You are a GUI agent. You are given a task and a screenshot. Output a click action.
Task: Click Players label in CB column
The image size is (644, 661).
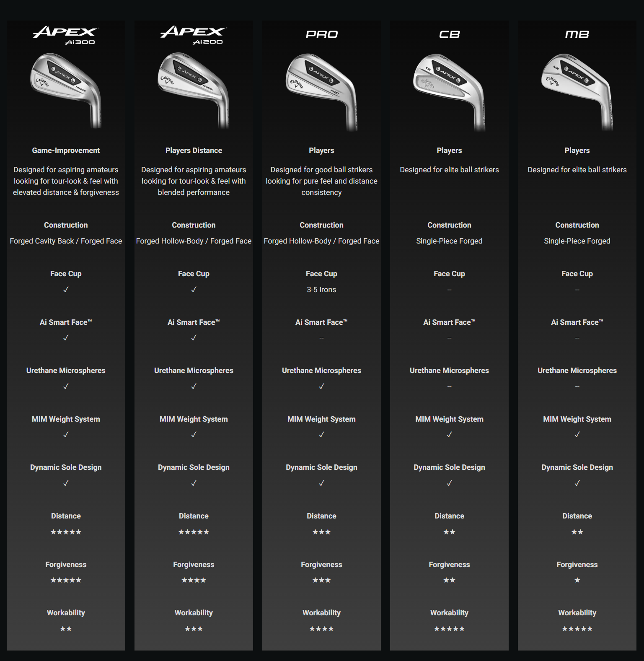[449, 150]
